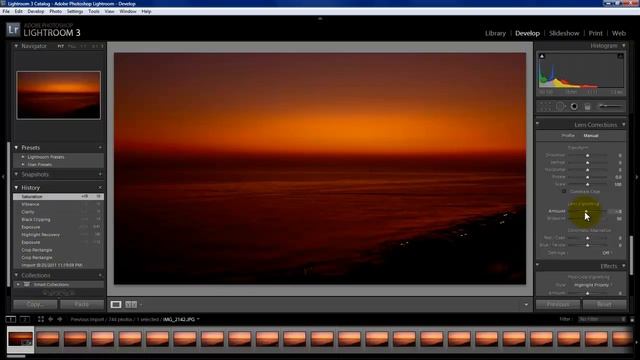Switch to the Slideshow module
Viewport: 640px width, 360px height.
pos(564,33)
